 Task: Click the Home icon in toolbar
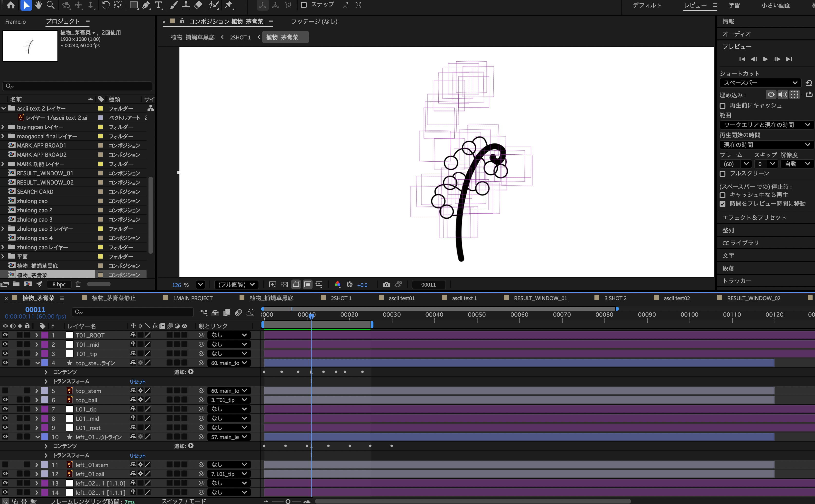pyautogui.click(x=11, y=5)
